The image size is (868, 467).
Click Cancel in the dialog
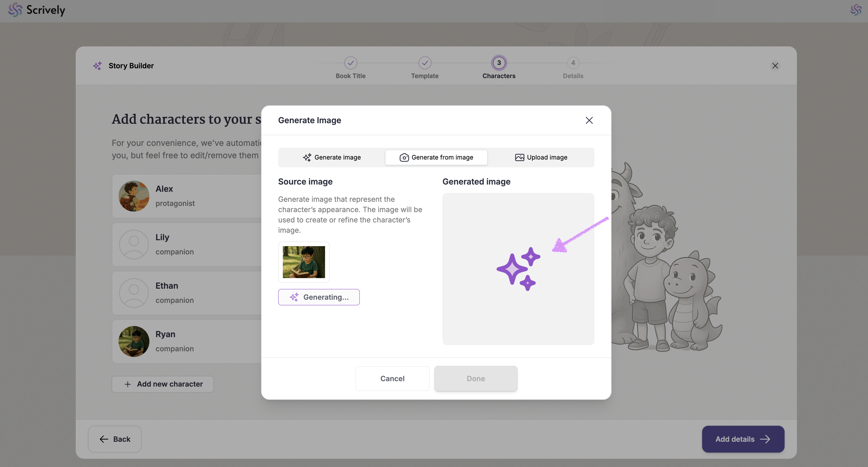tap(392, 378)
